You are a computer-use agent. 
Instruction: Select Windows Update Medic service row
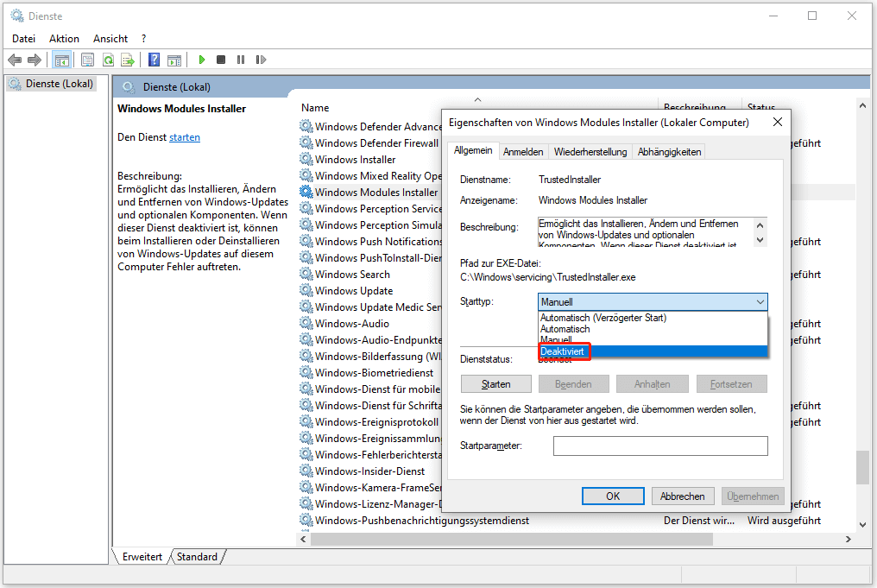(x=370, y=307)
